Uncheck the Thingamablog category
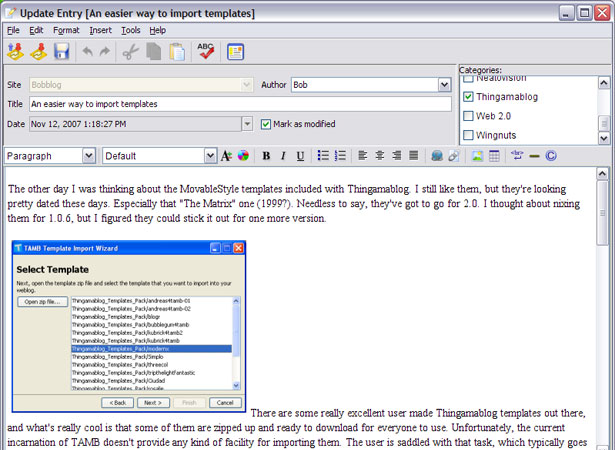 click(x=468, y=97)
